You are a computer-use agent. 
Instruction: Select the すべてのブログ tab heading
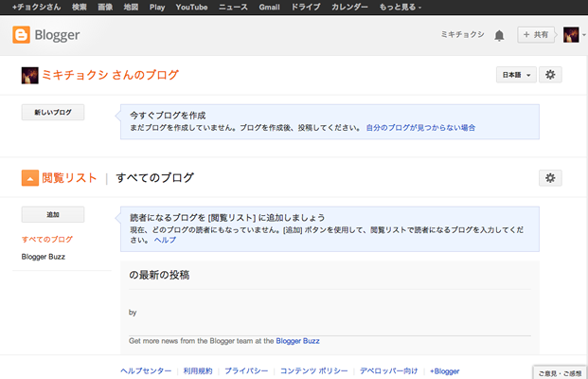click(x=155, y=178)
